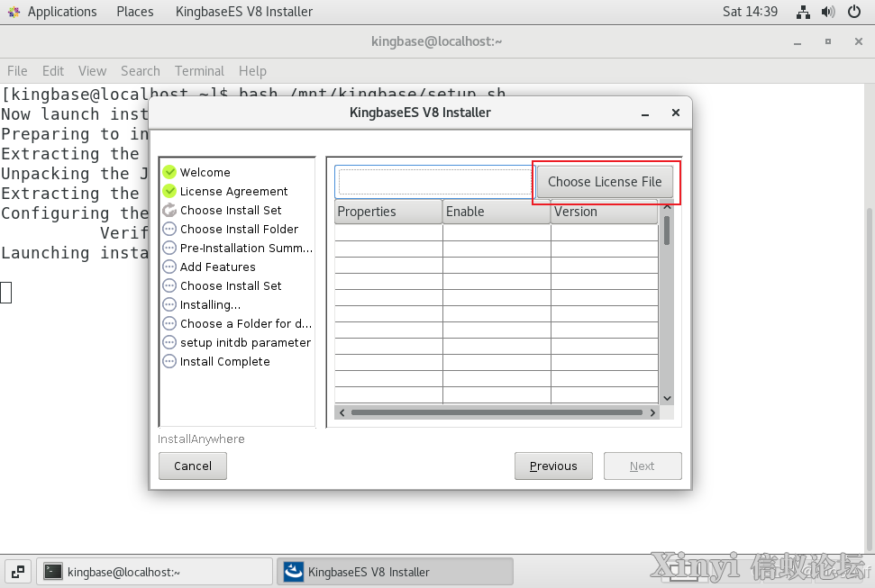Image resolution: width=875 pixels, height=588 pixels.
Task: Minimize the kingbase@localhost terminal window
Action: [x=798, y=41]
